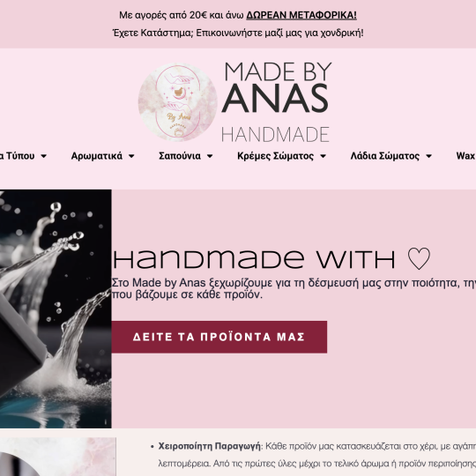
Task: Click the round By Anas logo image
Action: (x=177, y=102)
